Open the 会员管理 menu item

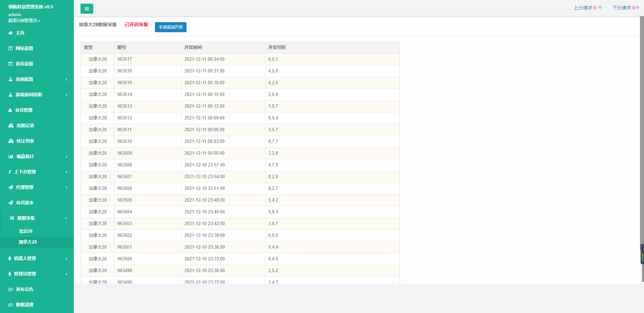[37, 110]
